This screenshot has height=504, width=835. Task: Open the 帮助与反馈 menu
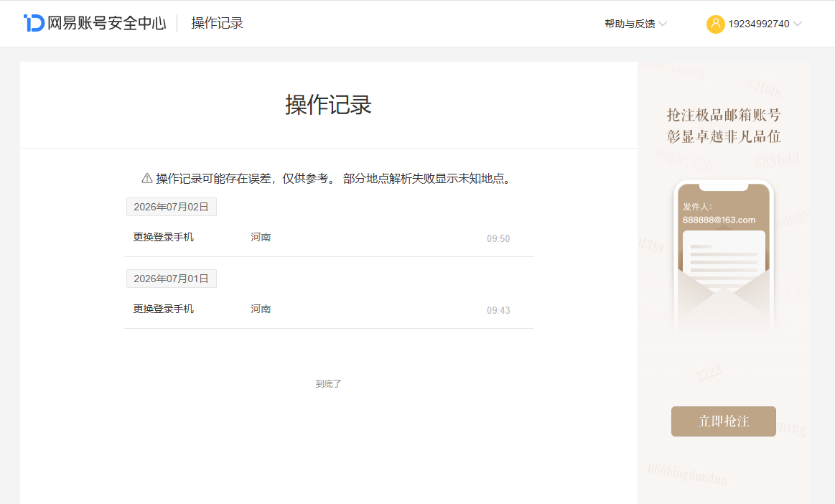pyautogui.click(x=635, y=24)
